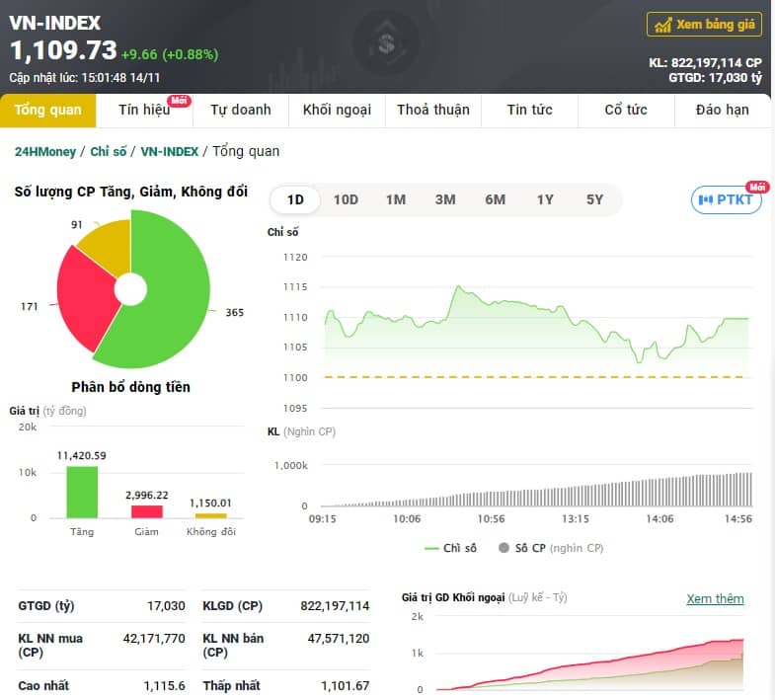
Task: Click the Cao nhất value 1,115.6
Action: (165, 686)
